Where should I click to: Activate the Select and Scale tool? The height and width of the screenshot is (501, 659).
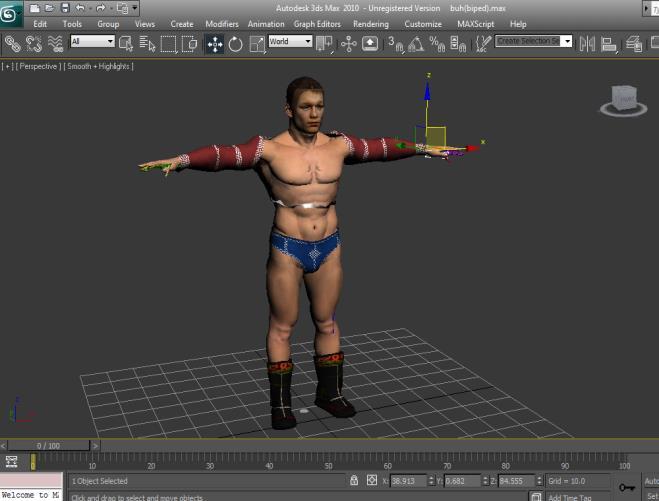click(257, 44)
